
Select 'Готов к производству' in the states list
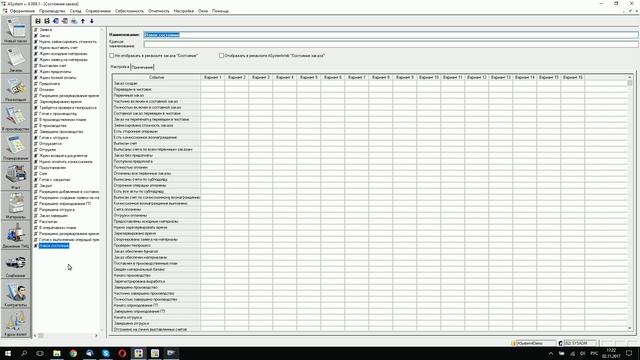(x=58, y=114)
